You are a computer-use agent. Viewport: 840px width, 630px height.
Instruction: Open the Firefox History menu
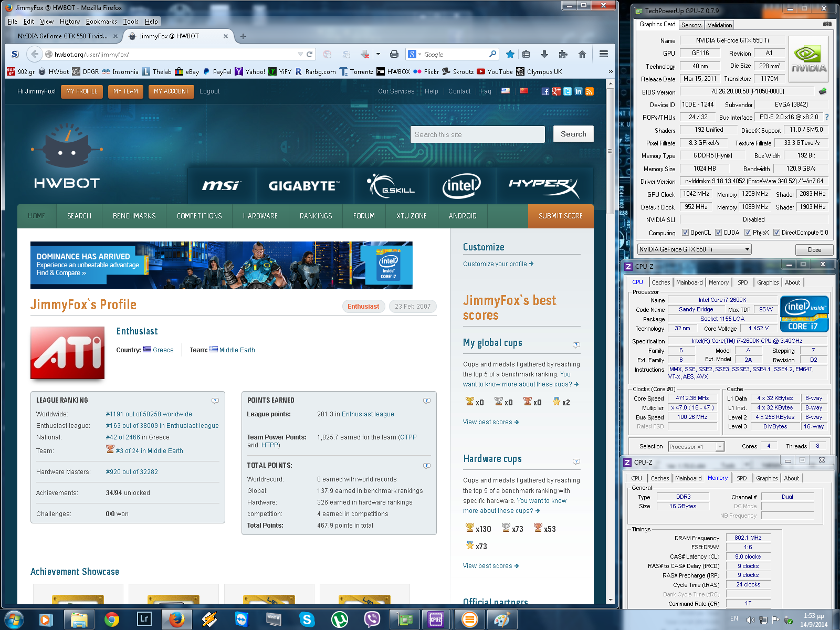(x=70, y=22)
